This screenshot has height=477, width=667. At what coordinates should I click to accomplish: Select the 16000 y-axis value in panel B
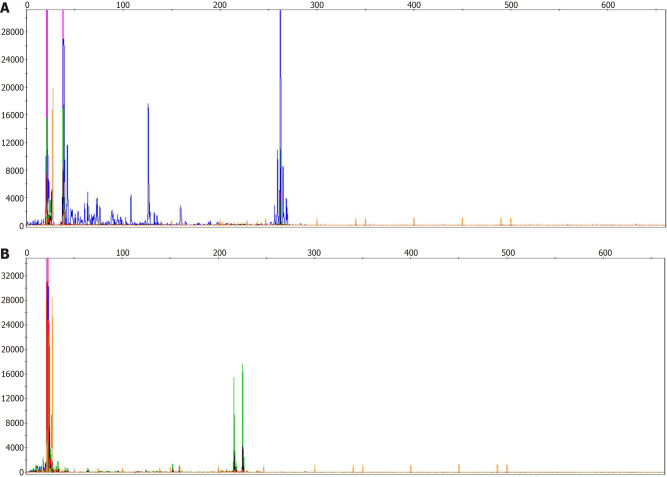(x=12, y=374)
